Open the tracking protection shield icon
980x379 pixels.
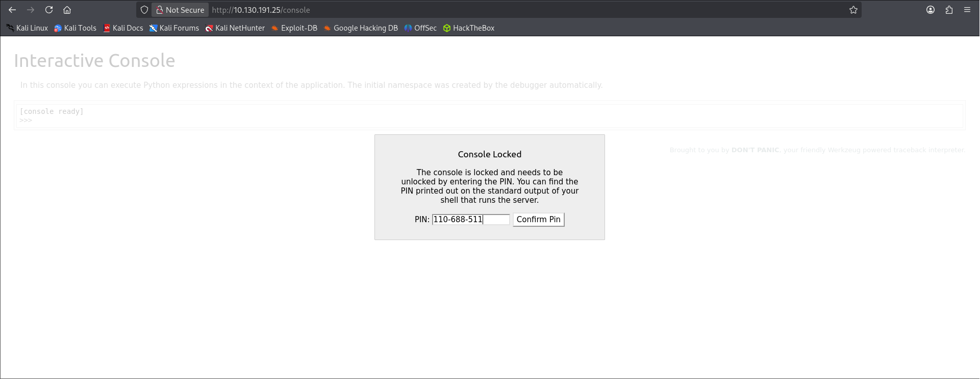[x=144, y=10]
